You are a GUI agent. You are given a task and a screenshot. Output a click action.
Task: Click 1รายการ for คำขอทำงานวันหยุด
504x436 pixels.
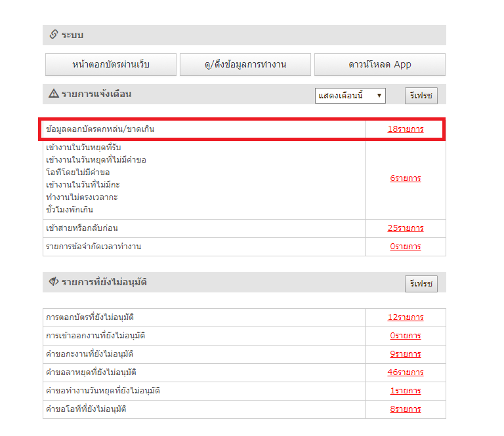[405, 391]
